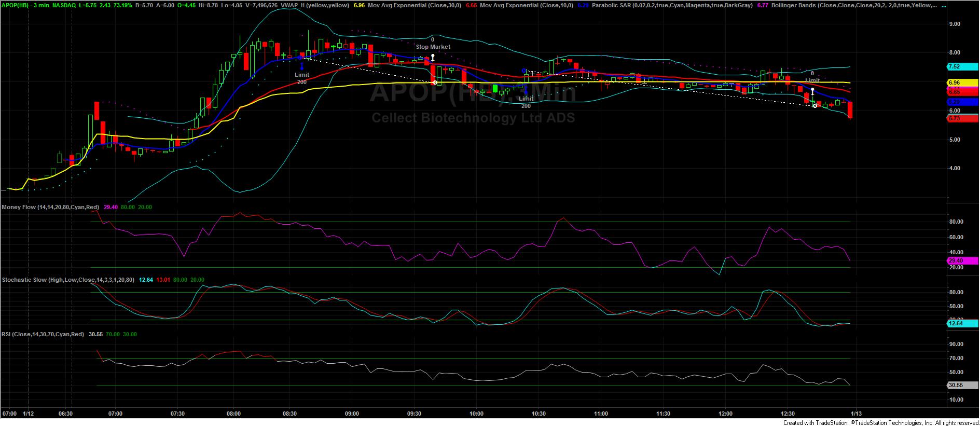Click the Bollinger Bands indicator label
Screen dimensions: 980x426
click(854, 5)
